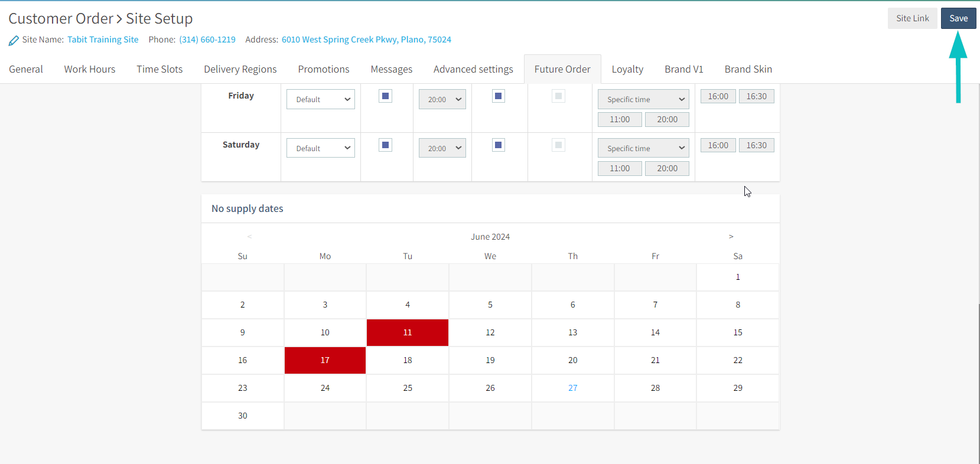
Task: Click the pencil edit icon beside Site Name
Action: [14, 41]
